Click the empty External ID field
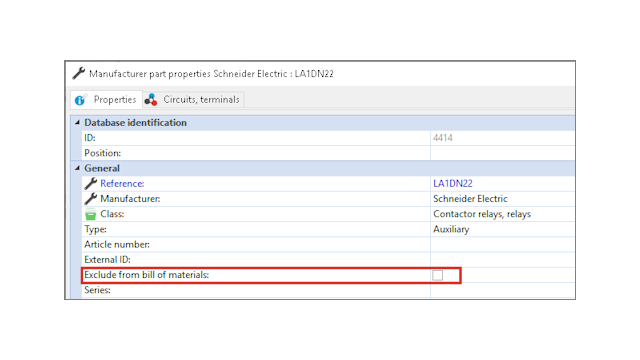 [502, 260]
